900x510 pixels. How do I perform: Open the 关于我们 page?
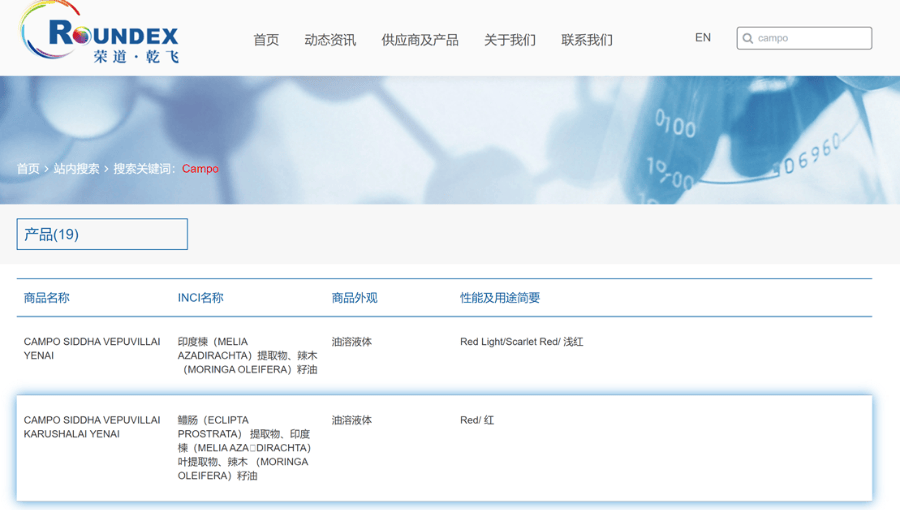(509, 40)
